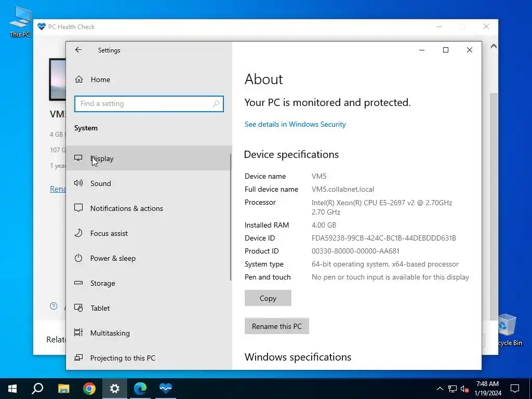
Task: Click the processor value Intel Xeon E5-2697
Action: pos(382,207)
